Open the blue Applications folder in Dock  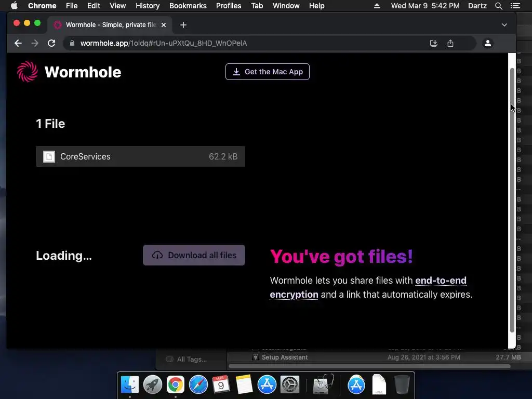coord(356,385)
